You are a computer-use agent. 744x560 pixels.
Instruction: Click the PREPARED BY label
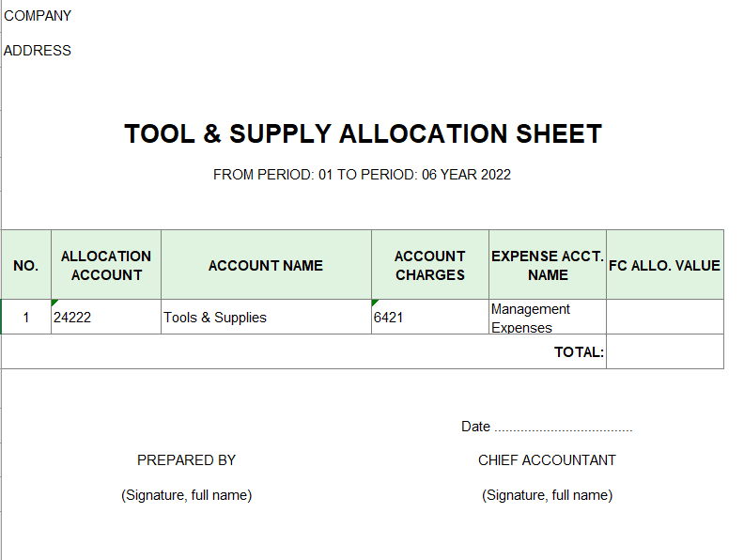(186, 460)
